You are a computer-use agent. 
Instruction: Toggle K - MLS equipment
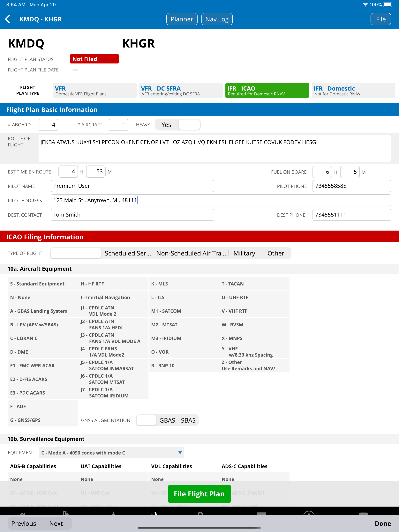click(184, 284)
